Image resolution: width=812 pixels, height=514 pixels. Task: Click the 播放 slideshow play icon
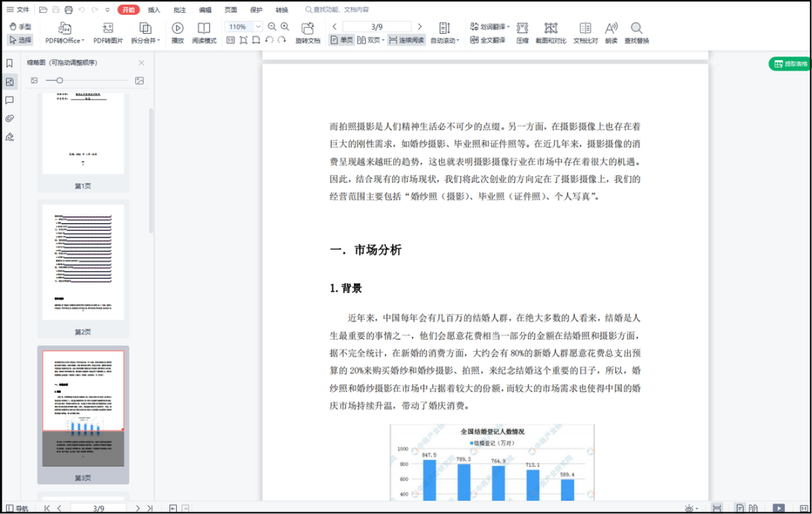point(177,32)
